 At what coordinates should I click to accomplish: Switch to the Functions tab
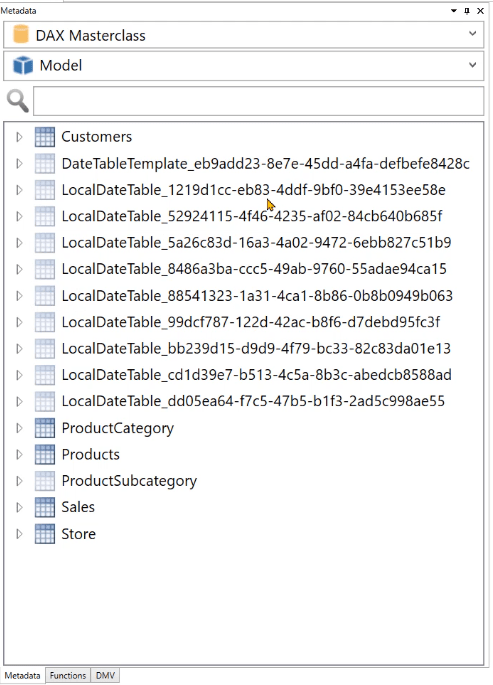pyautogui.click(x=68, y=675)
